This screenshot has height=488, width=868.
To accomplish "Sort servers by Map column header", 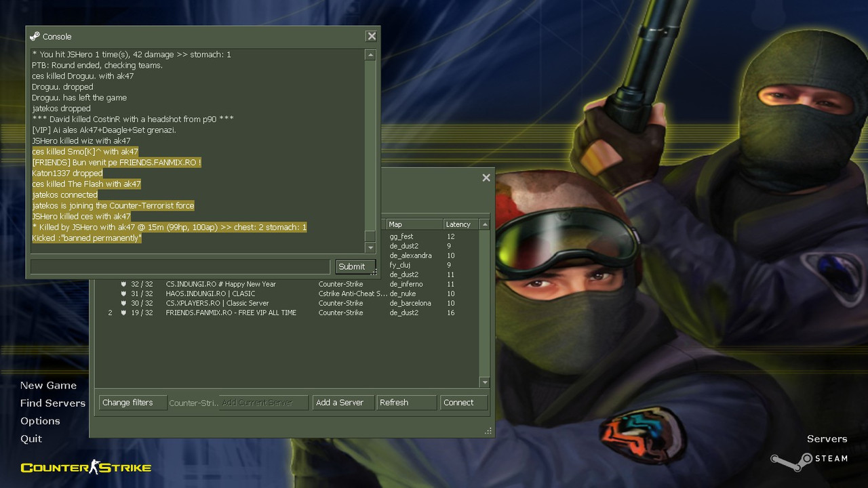I will [x=414, y=224].
